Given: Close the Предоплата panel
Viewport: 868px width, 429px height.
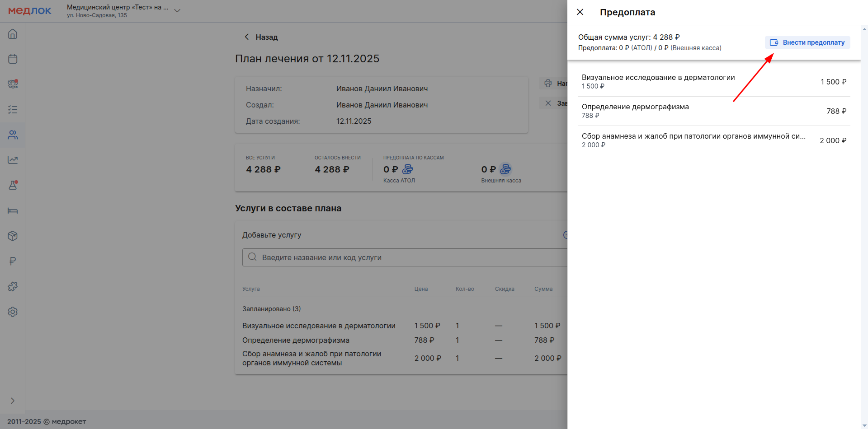Looking at the screenshot, I should point(580,12).
